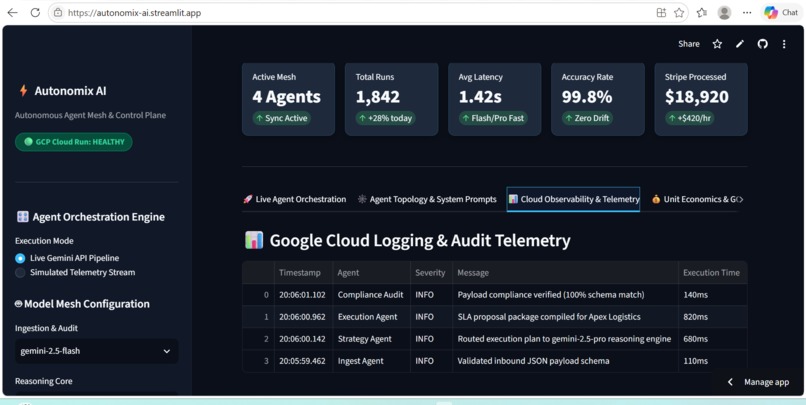Open the browser profile avatar
The width and height of the screenshot is (806, 405).
point(724,13)
